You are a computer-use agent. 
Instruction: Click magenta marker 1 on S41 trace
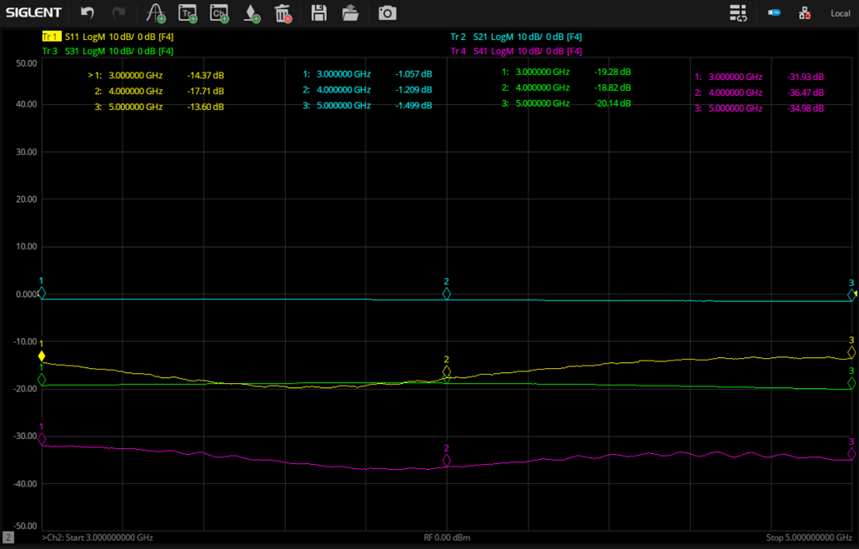[42, 439]
